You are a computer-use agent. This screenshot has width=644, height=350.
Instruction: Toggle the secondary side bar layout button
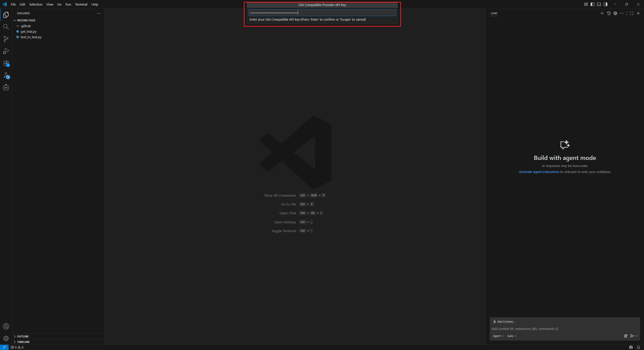(x=606, y=4)
